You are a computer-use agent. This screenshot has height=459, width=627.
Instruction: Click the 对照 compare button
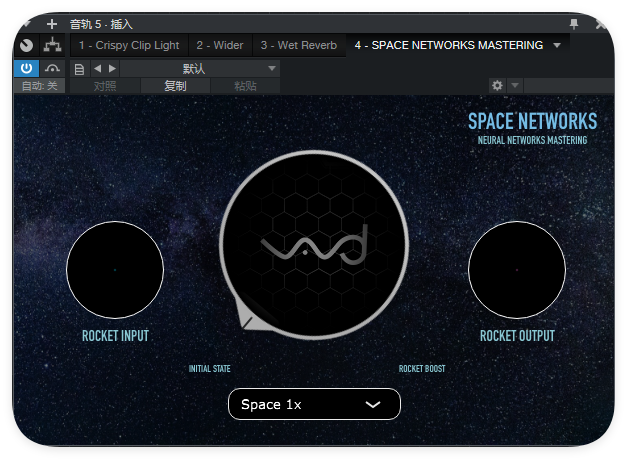105,86
